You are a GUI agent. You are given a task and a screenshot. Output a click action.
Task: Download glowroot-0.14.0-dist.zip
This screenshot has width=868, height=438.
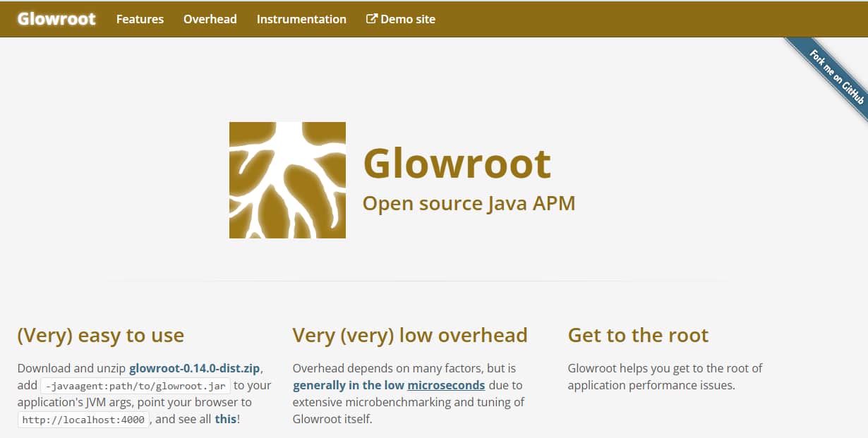pos(195,367)
